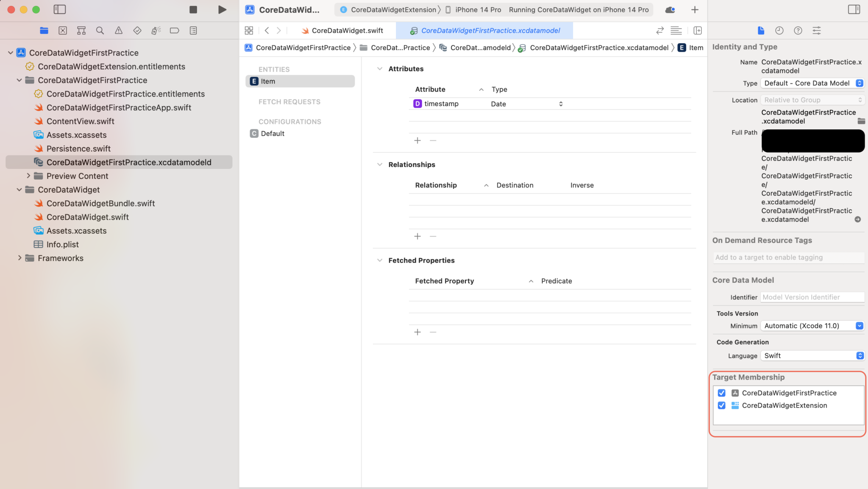Add a new attribute with plus button
The width and height of the screenshot is (868, 489).
(x=417, y=140)
